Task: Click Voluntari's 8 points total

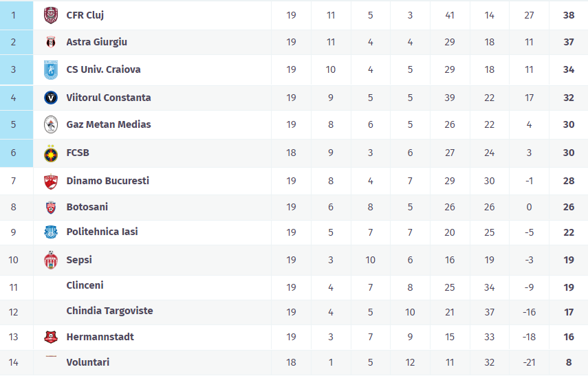Action: pos(569,362)
